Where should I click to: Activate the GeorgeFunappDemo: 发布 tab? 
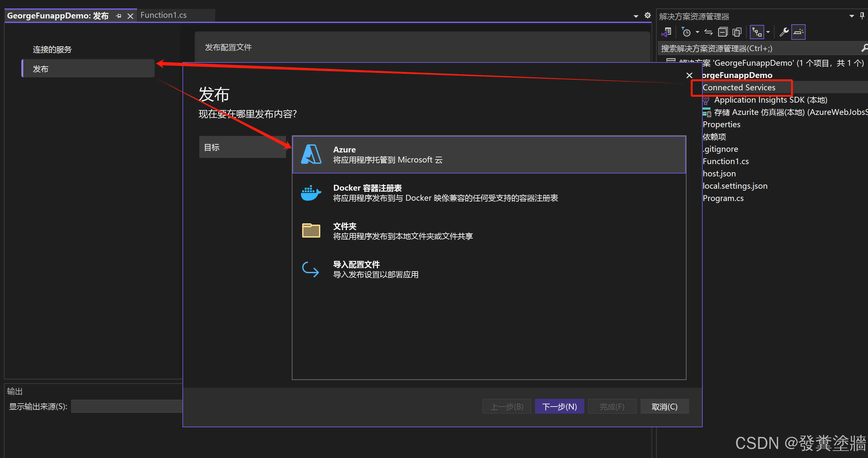(58, 16)
